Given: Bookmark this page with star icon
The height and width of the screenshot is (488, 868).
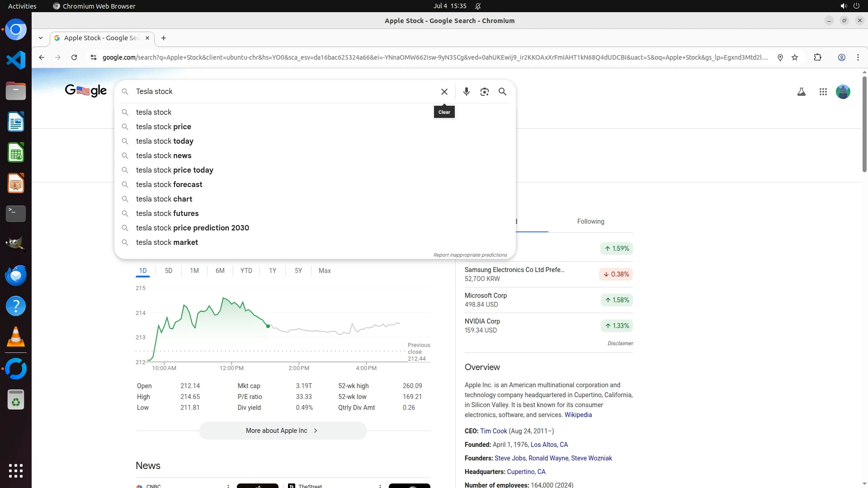Looking at the screenshot, I should coord(795,57).
